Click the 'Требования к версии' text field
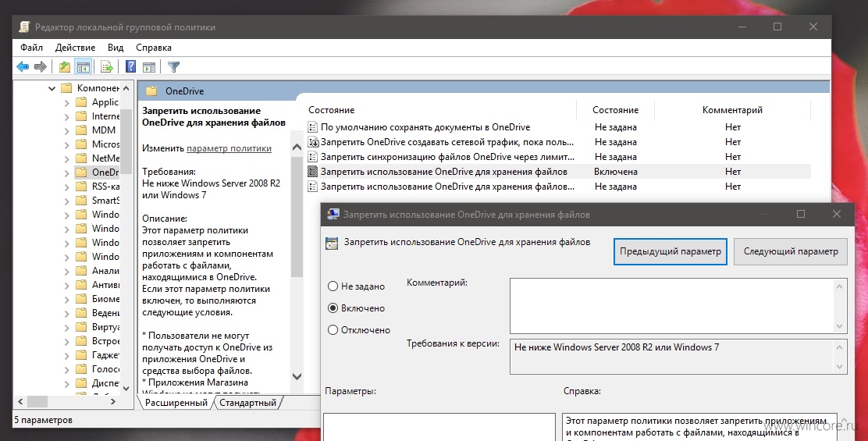868x441 pixels. (672, 357)
